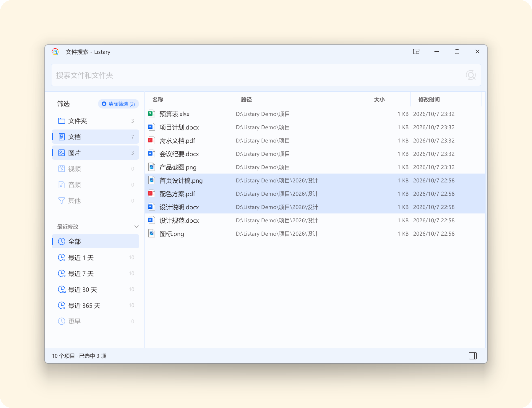Viewport: 532px width, 408px height.
Task: Click the Word icon of 设计说明.docx
Action: pyautogui.click(x=151, y=207)
